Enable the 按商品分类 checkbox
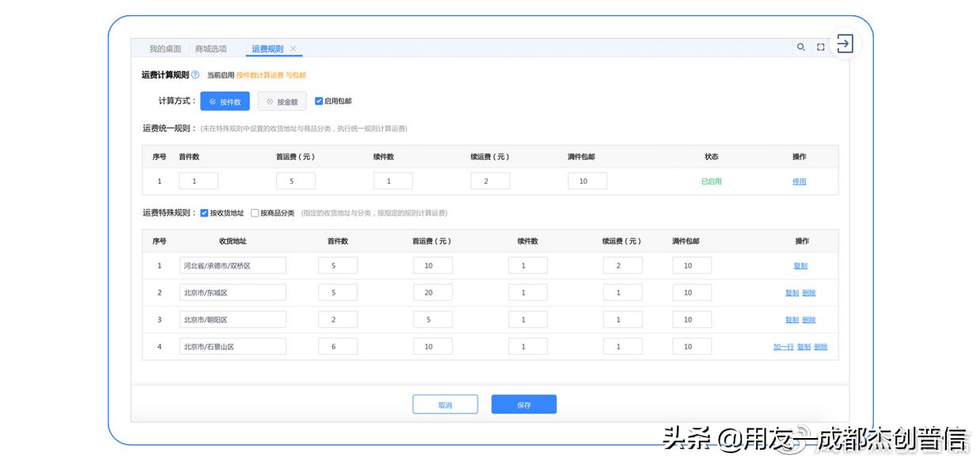Screen dimensions: 980x465 point(255,212)
